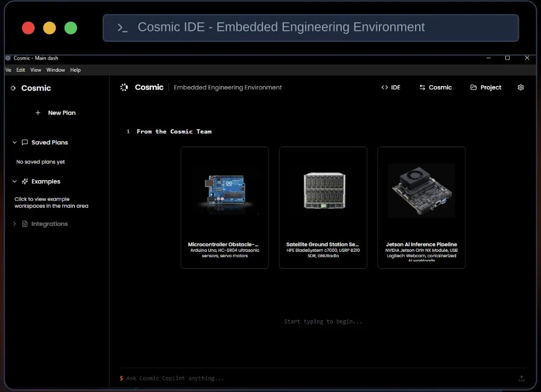Click the red traffic-light button
Screen dimensions: 541x392
tap(28, 28)
